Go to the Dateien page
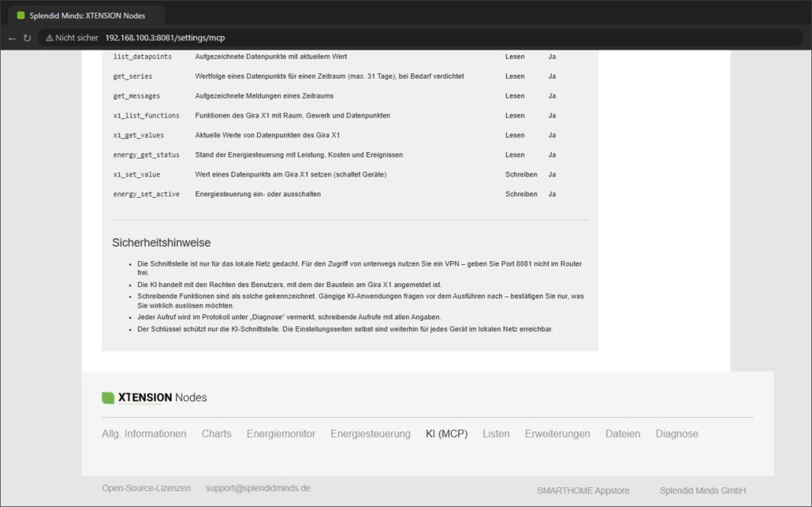The width and height of the screenshot is (812, 507). (x=623, y=434)
